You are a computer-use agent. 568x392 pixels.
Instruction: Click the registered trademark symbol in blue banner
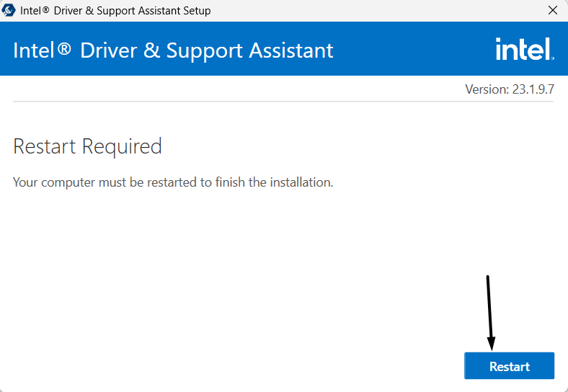click(x=64, y=49)
